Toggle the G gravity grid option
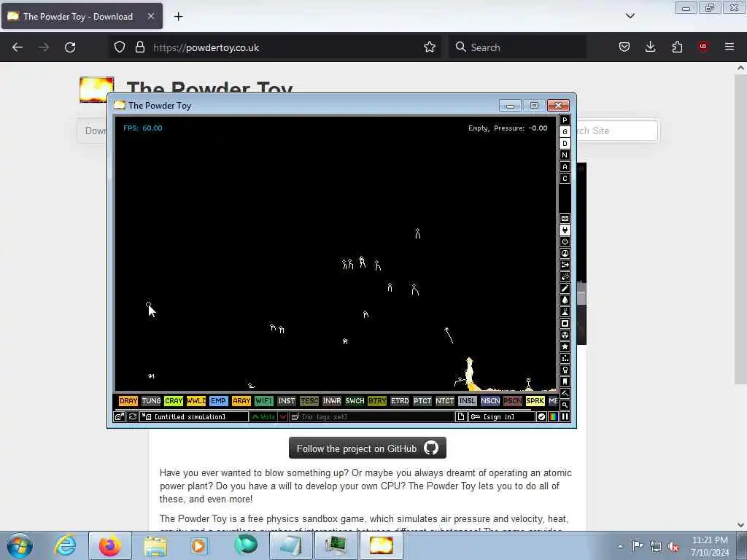747x560 pixels. (x=565, y=131)
